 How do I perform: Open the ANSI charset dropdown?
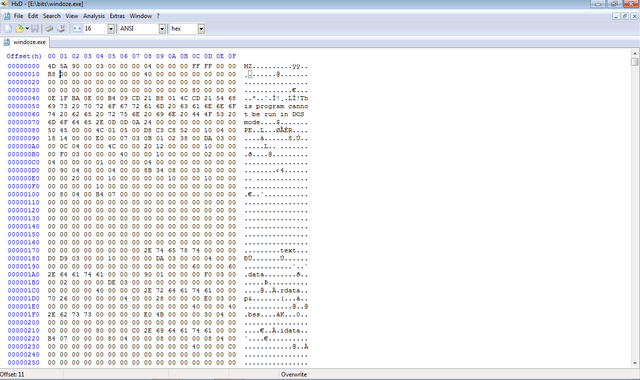tap(162, 29)
